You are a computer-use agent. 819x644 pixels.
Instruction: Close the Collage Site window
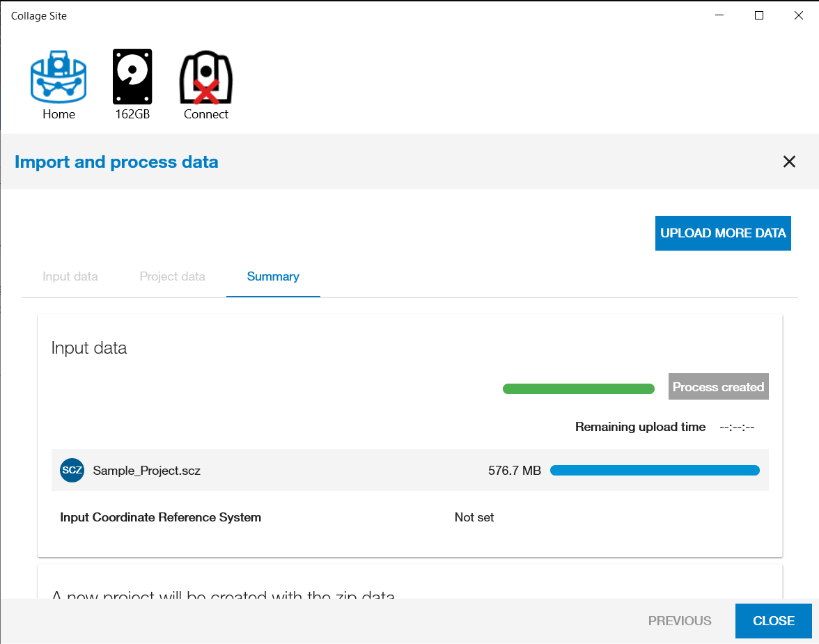[x=799, y=15]
